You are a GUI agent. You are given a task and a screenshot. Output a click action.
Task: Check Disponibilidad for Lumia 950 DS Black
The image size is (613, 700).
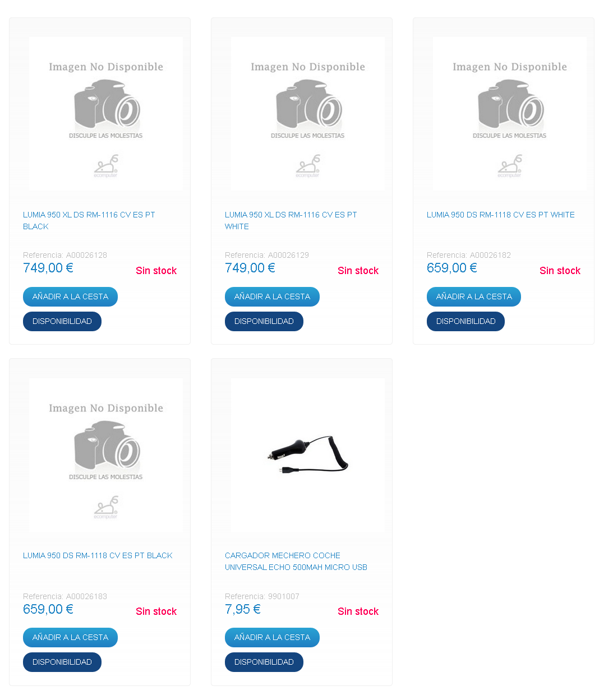point(62,662)
